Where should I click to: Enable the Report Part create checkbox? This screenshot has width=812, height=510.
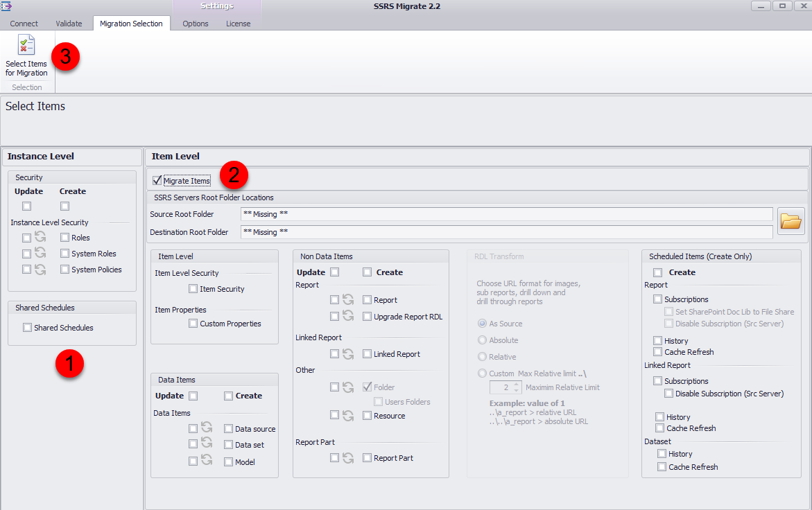click(x=367, y=458)
